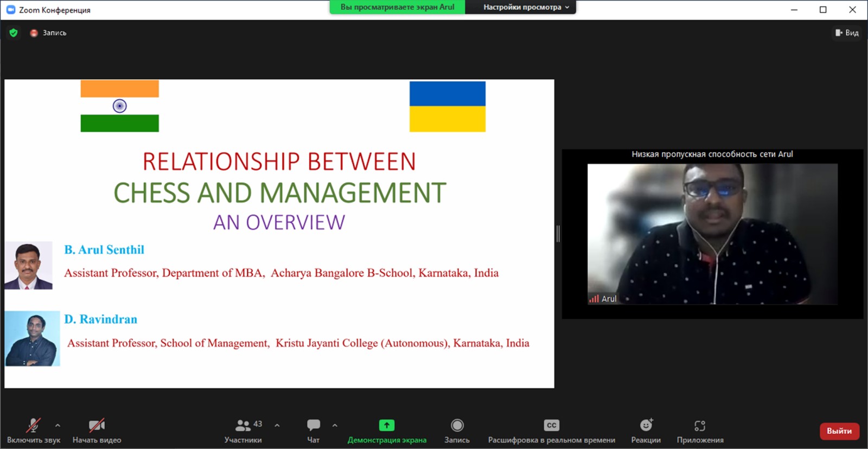Click the Participants icon
The height and width of the screenshot is (449, 868).
click(243, 425)
